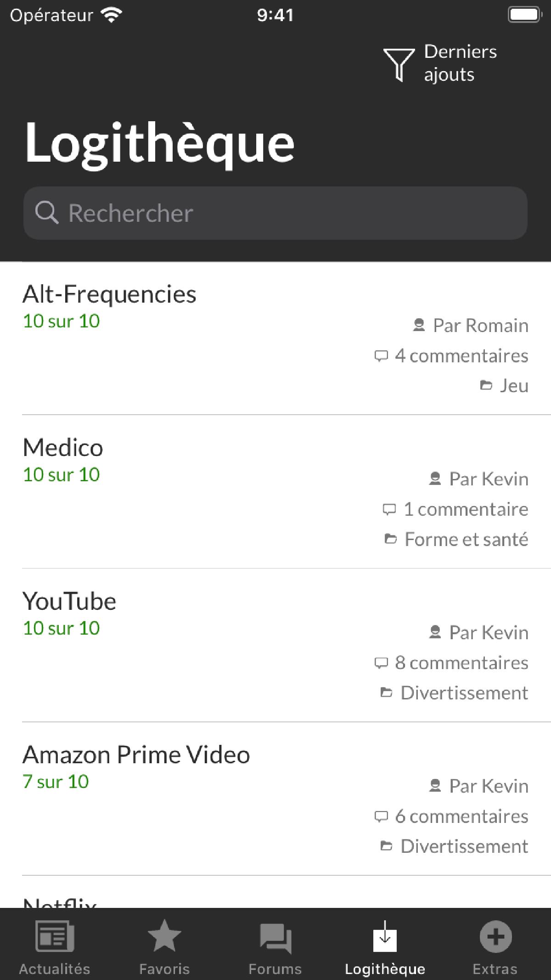Select the Logithèque download icon
Viewport: 551px width, 980px height.
click(x=385, y=938)
